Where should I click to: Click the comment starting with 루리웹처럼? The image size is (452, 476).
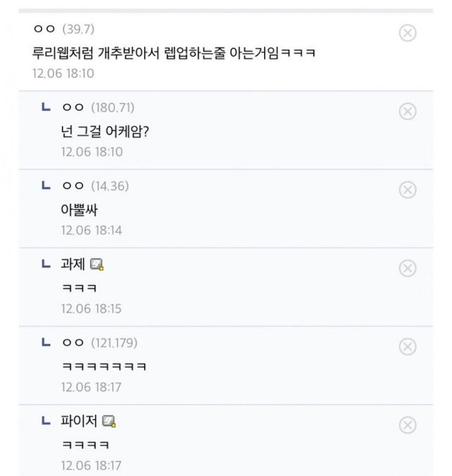pyautogui.click(x=174, y=53)
